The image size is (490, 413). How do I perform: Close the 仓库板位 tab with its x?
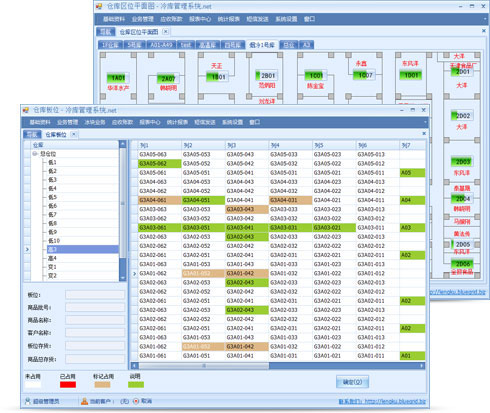(x=74, y=134)
